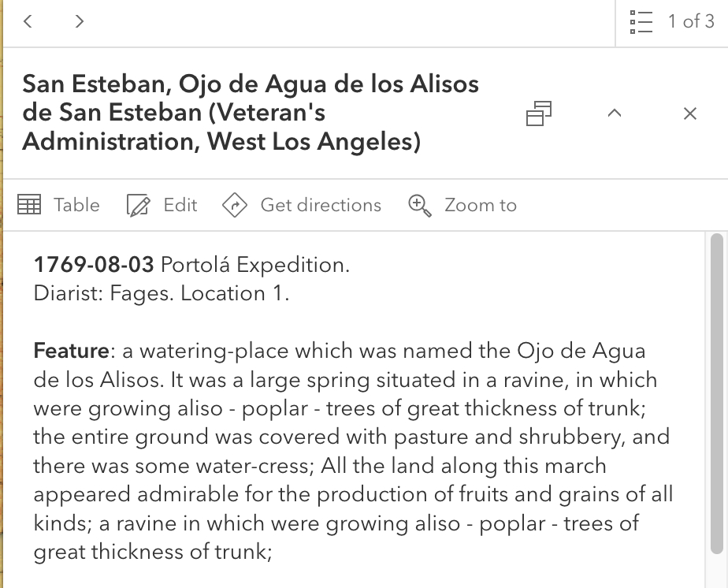
Task: Select the Edit action label
Action: coord(180,206)
